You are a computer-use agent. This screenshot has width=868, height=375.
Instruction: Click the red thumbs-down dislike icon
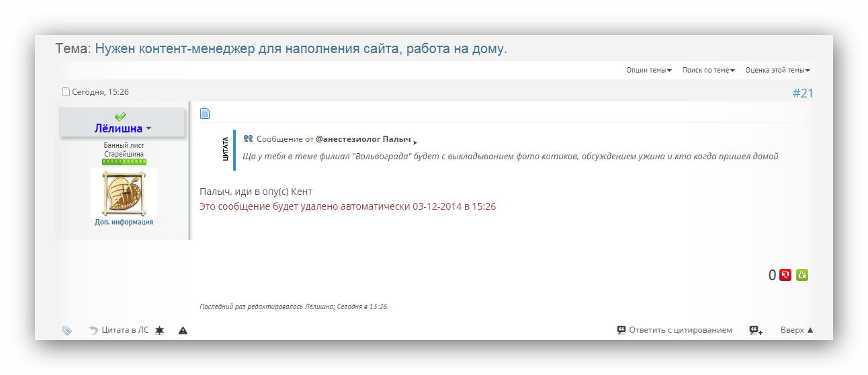[x=785, y=275]
